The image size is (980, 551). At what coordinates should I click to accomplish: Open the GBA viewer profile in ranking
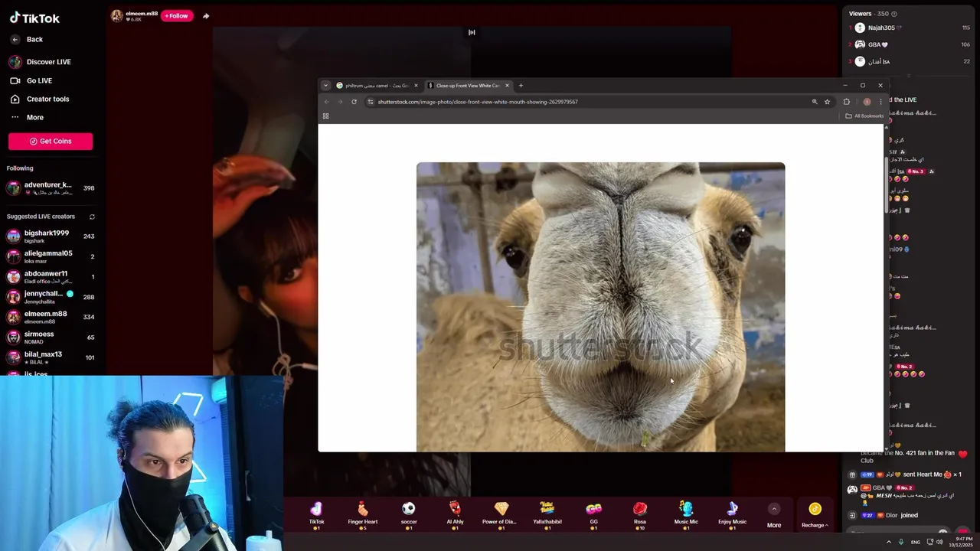[x=910, y=44]
